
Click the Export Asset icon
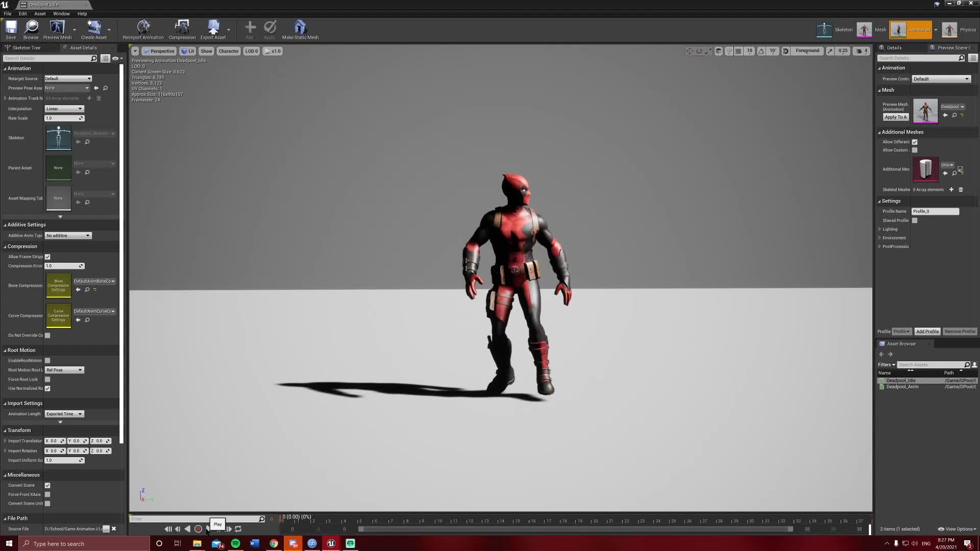213,29
